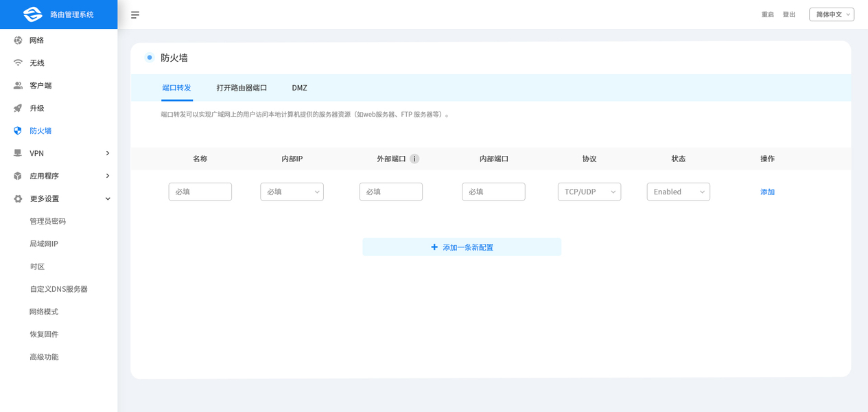Viewport: 868px width, 412px height.
Task: Click the 名称 column header
Action: click(x=200, y=159)
